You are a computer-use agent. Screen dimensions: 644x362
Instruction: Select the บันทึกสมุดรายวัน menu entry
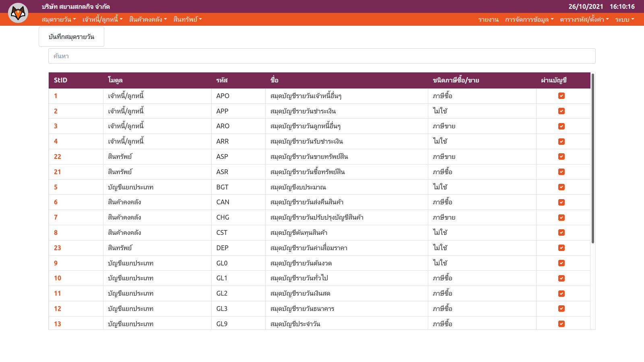71,37
